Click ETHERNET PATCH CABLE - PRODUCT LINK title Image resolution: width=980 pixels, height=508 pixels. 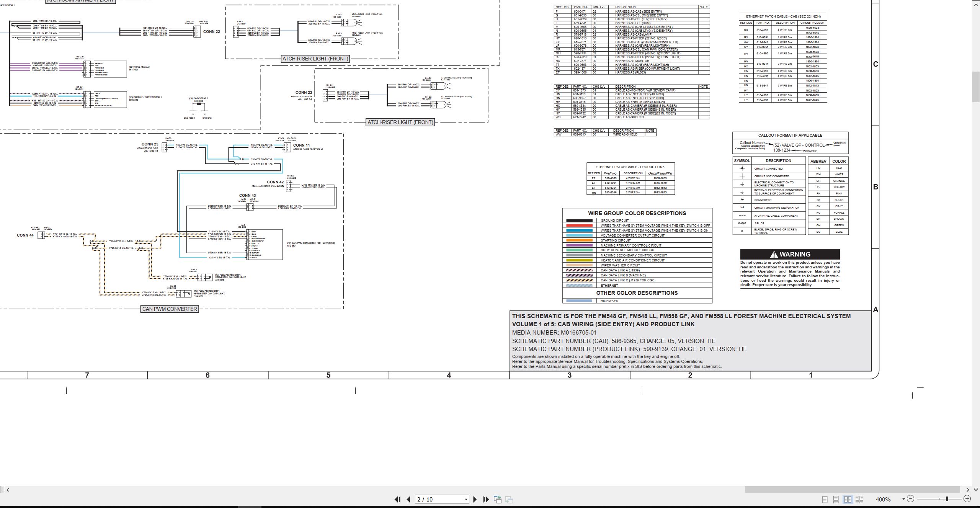coord(630,167)
